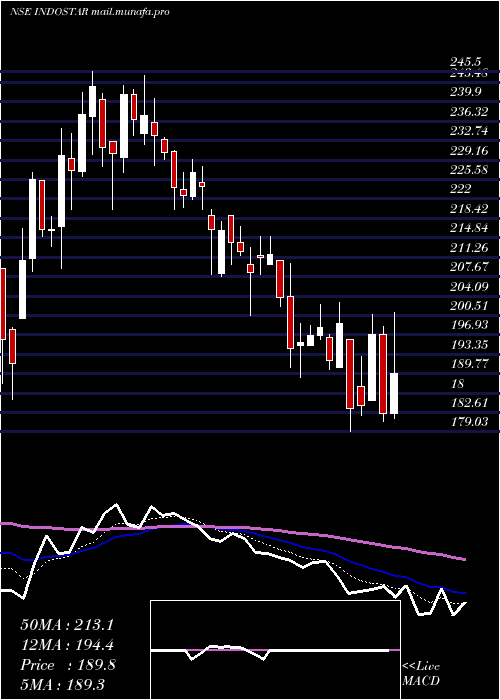
Task: Click the 211.26 price axis label
Action: point(470,247)
